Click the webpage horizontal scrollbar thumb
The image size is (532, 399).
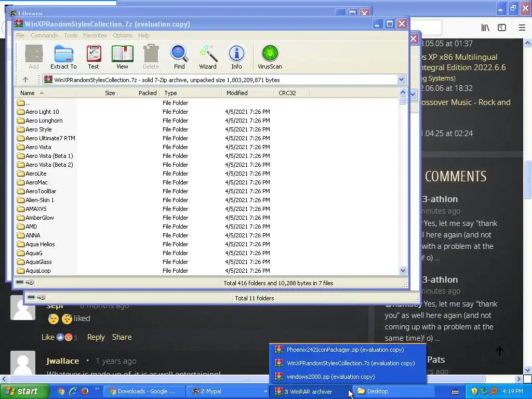247,379
